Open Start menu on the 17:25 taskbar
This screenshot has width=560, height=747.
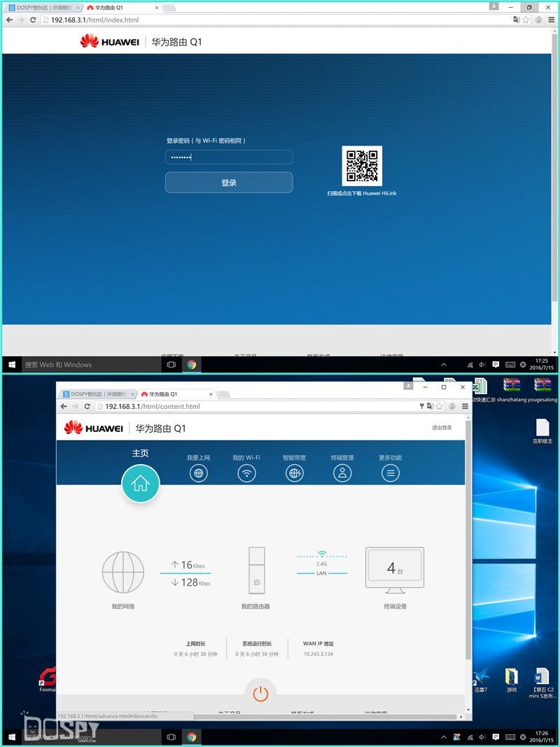pyautogui.click(x=11, y=365)
